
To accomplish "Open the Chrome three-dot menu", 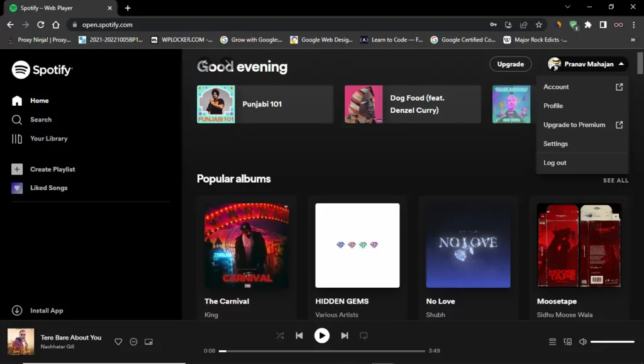I will [634, 25].
